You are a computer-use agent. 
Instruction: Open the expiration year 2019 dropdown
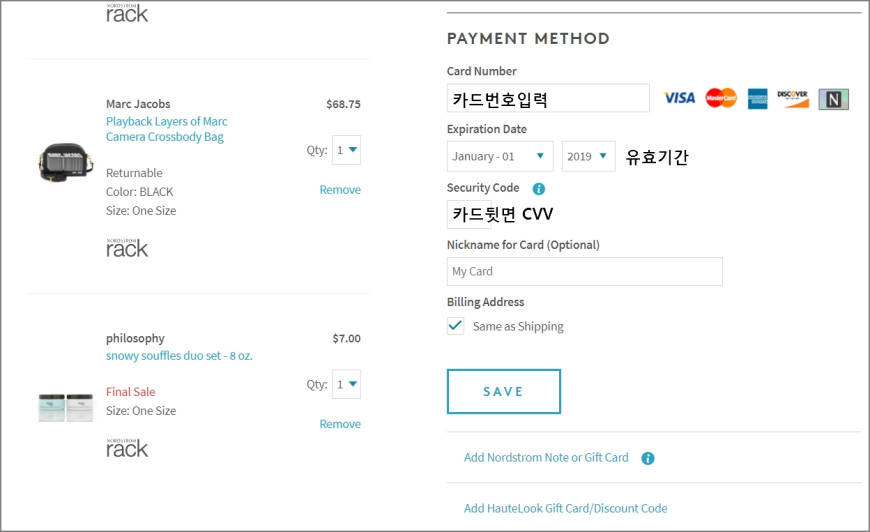click(588, 156)
